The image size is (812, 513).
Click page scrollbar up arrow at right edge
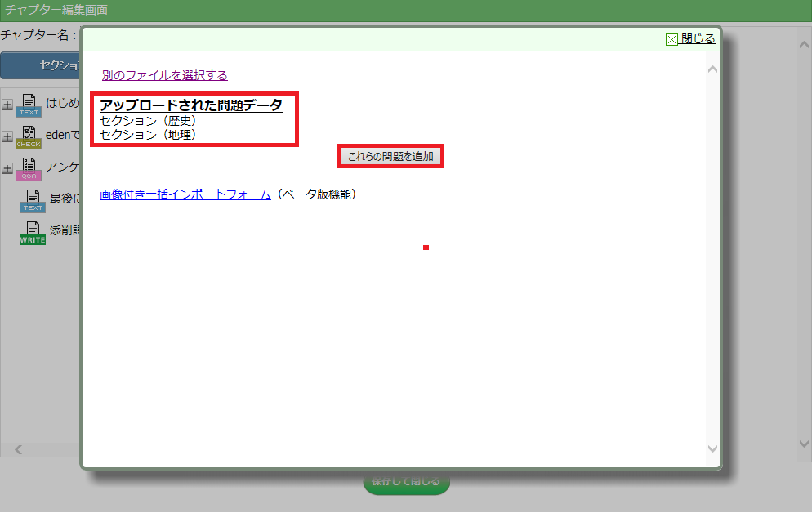click(x=804, y=44)
